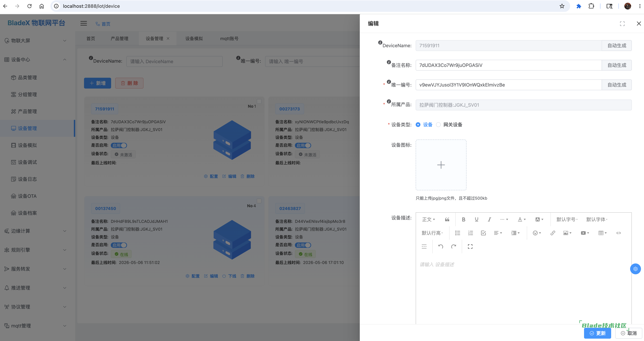This screenshot has width=644, height=341.
Task: Click 取消 to cancel editing
Action: pyautogui.click(x=628, y=333)
